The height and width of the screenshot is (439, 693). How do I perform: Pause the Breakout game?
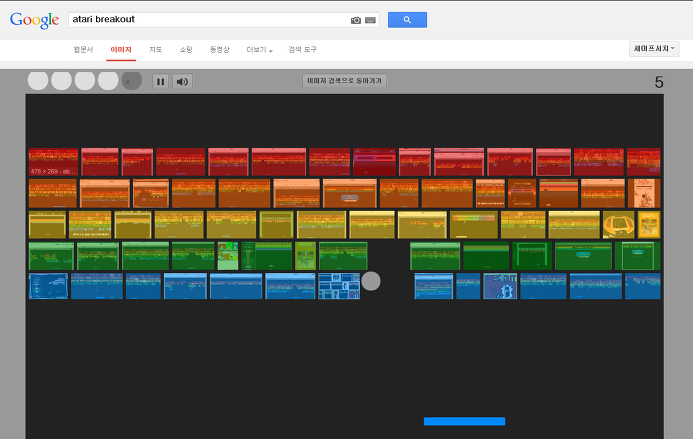[x=160, y=82]
